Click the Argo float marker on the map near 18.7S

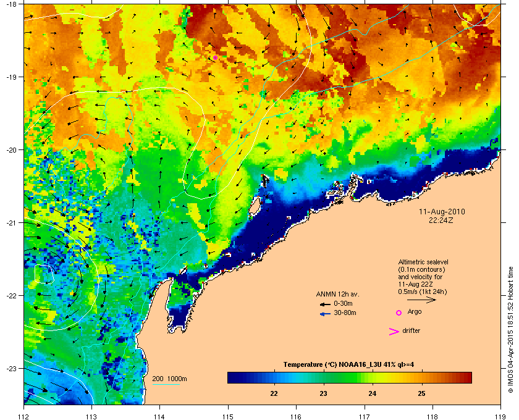coord(215,57)
